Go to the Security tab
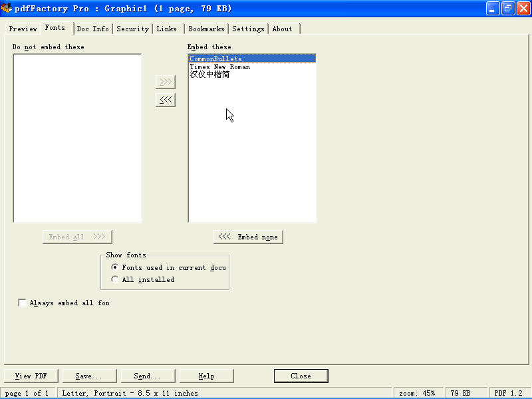The height and width of the screenshot is (399, 532). click(132, 29)
